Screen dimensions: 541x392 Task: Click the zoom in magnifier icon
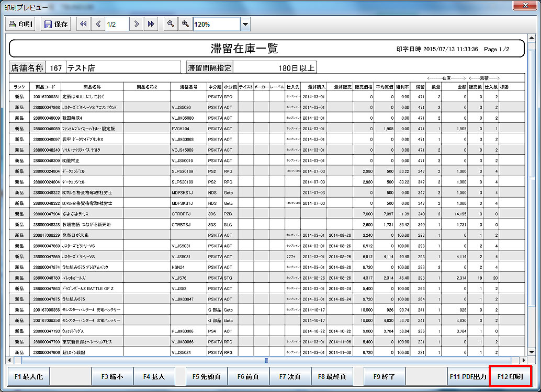tap(185, 24)
